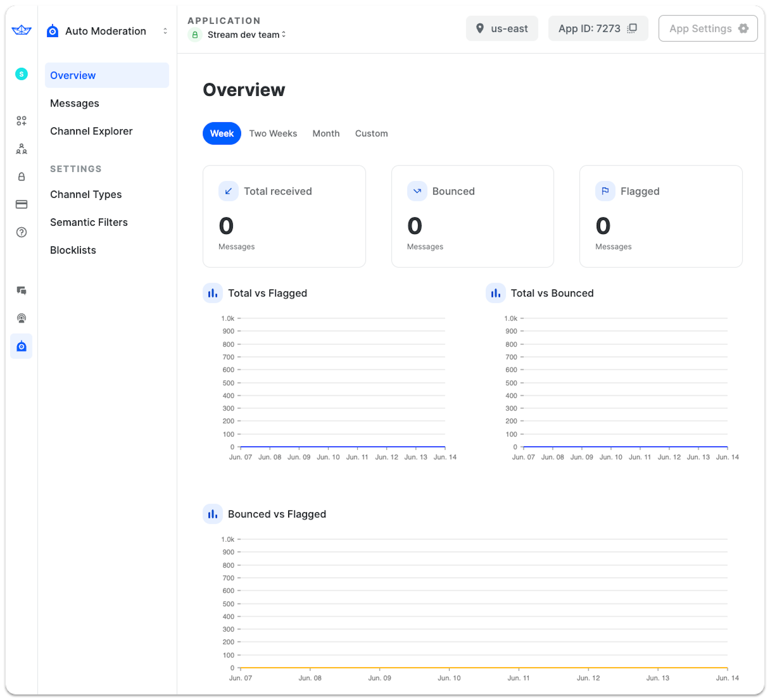This screenshot has height=700, width=770.
Task: Select the Chat Messaging product icon in sidebar
Action: click(x=21, y=291)
